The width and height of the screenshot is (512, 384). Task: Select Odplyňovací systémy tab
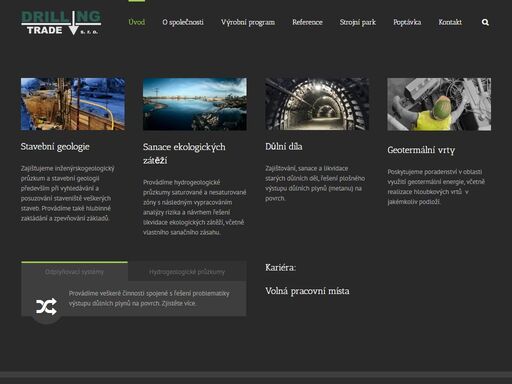coord(74,272)
